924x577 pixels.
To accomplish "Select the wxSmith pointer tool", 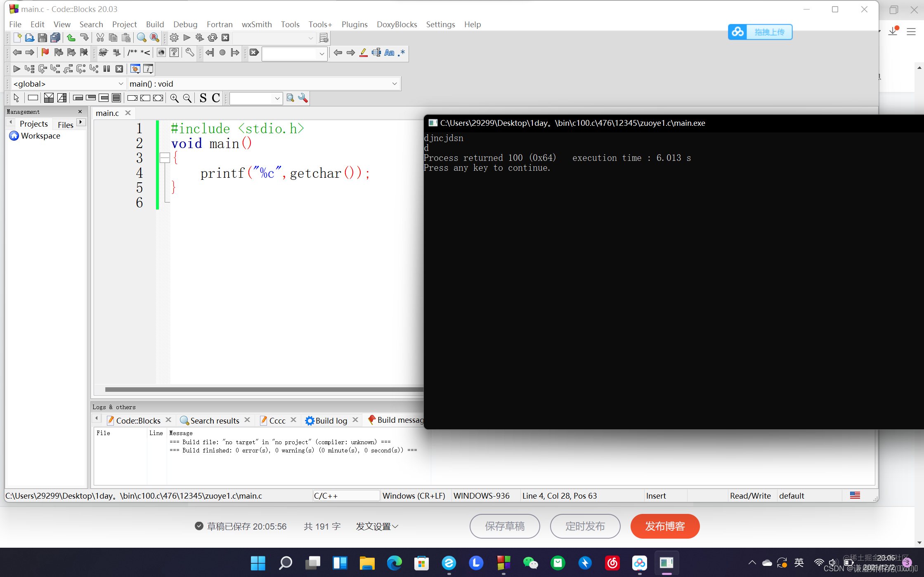I will 16,98.
